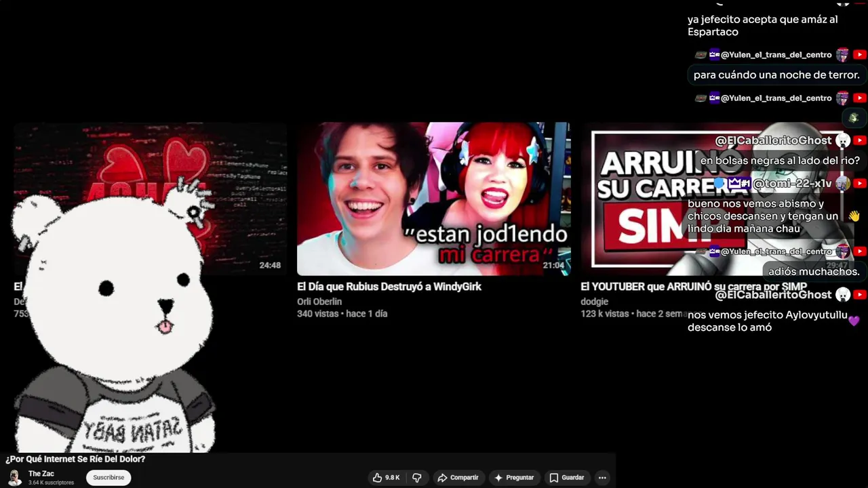The width and height of the screenshot is (868, 488).
Task: Click the chat username @tomi-22-x1v
Action: pyautogui.click(x=792, y=184)
